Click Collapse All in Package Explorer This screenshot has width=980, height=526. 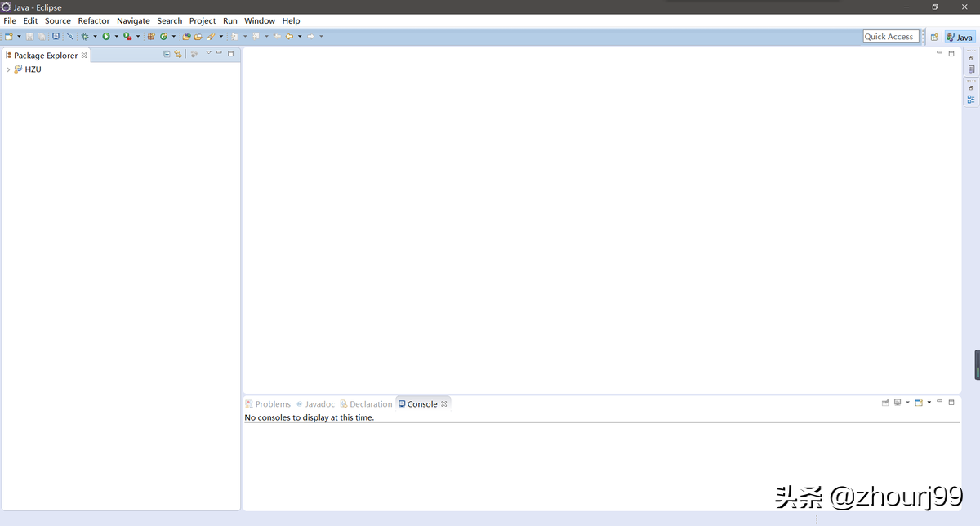(167, 54)
